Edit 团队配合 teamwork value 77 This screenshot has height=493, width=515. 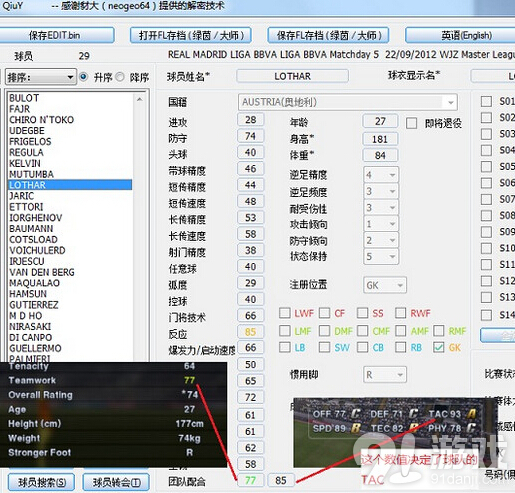(251, 480)
